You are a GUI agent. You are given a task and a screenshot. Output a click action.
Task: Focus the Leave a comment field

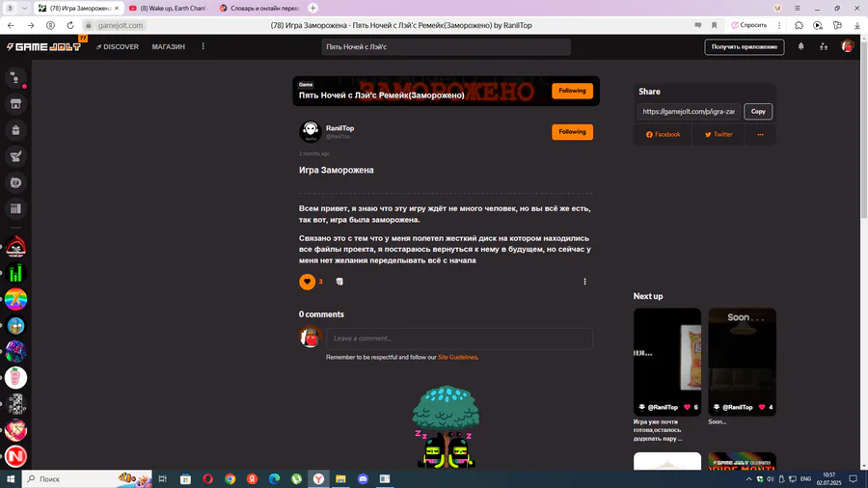click(459, 339)
